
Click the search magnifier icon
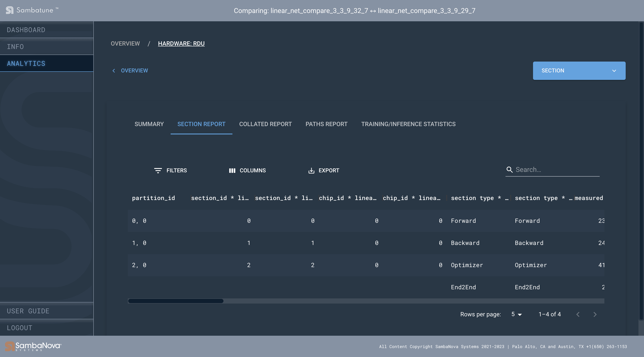[x=510, y=170]
